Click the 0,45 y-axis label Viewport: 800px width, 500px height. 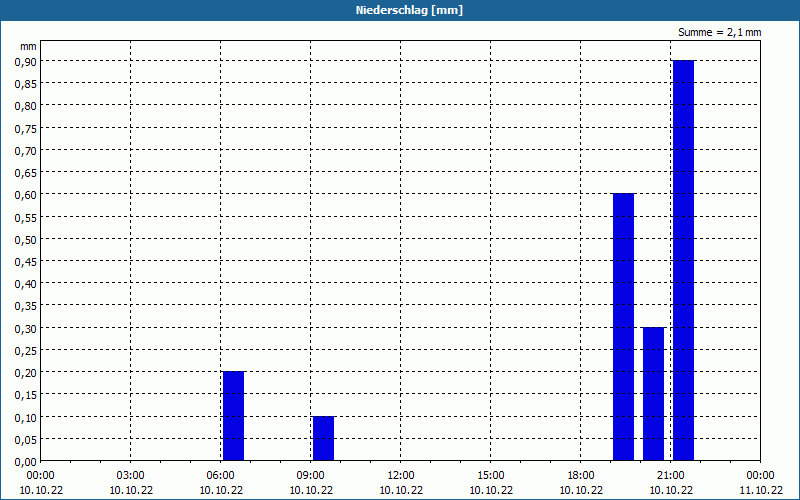point(25,261)
